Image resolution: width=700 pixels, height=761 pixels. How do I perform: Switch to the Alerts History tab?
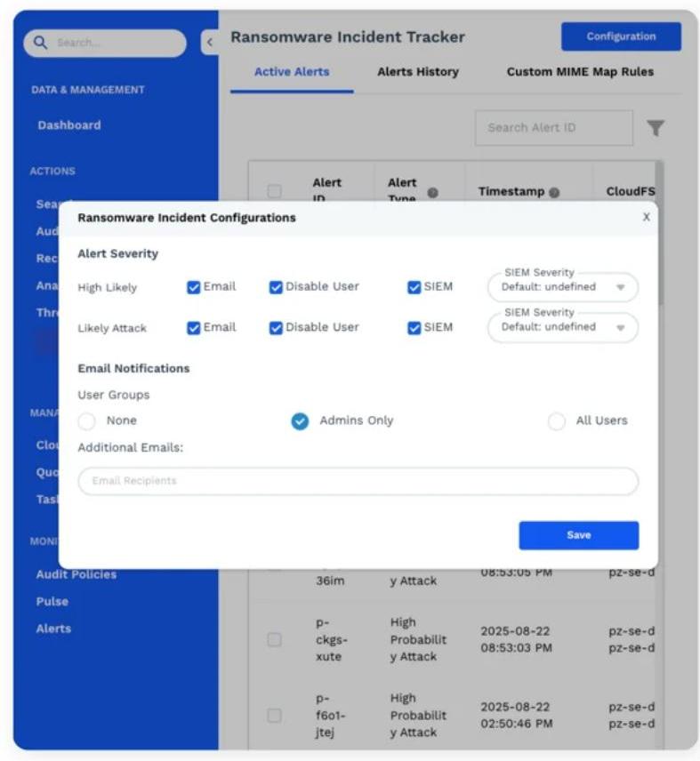418,72
